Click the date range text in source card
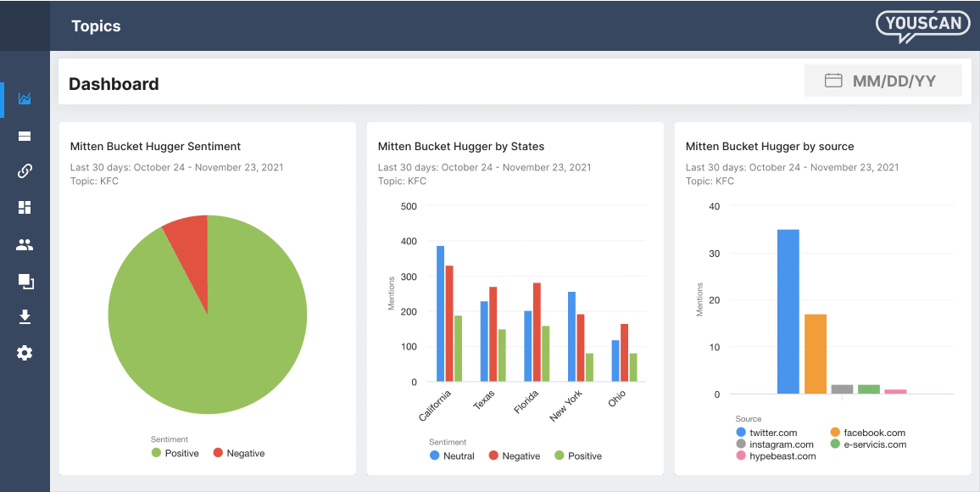This screenshot has height=492, width=980. [793, 167]
